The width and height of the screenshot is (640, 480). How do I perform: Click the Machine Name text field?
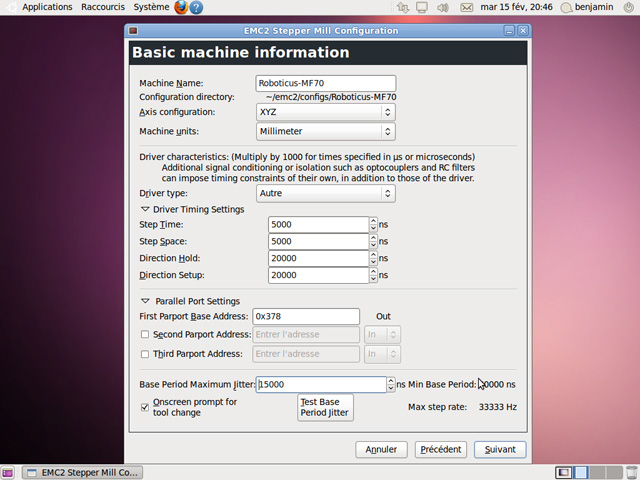click(326, 83)
